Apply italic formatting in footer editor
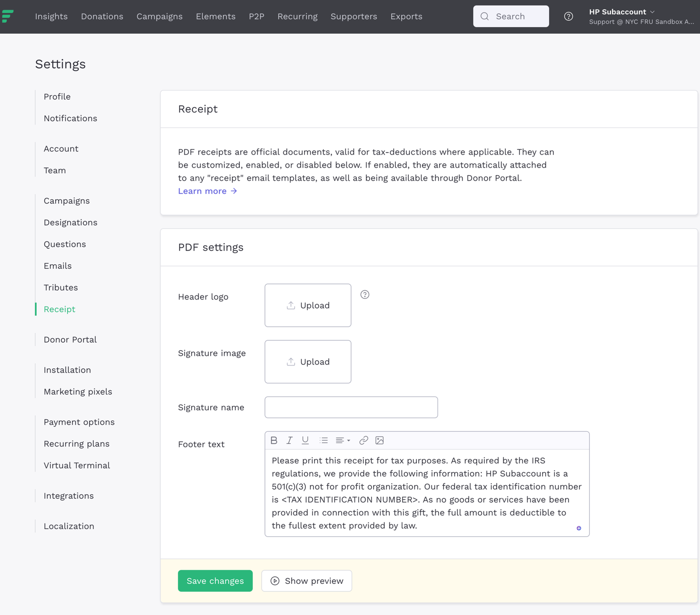 (290, 440)
